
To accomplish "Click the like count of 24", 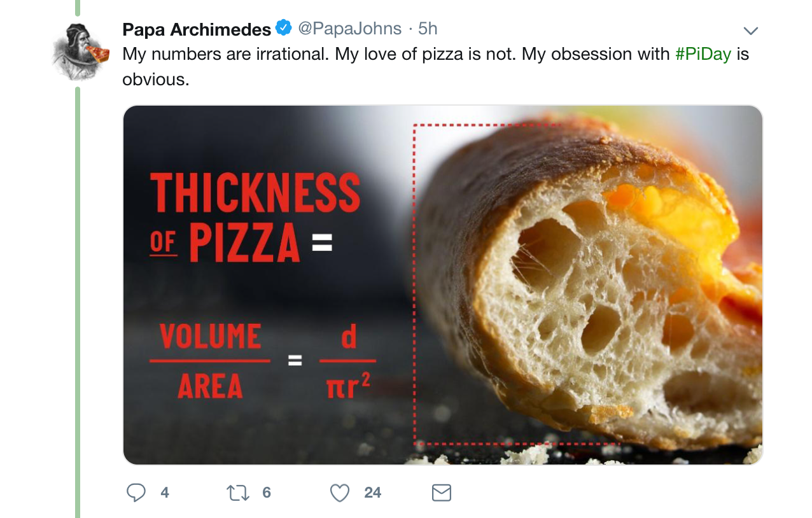I will [x=372, y=493].
